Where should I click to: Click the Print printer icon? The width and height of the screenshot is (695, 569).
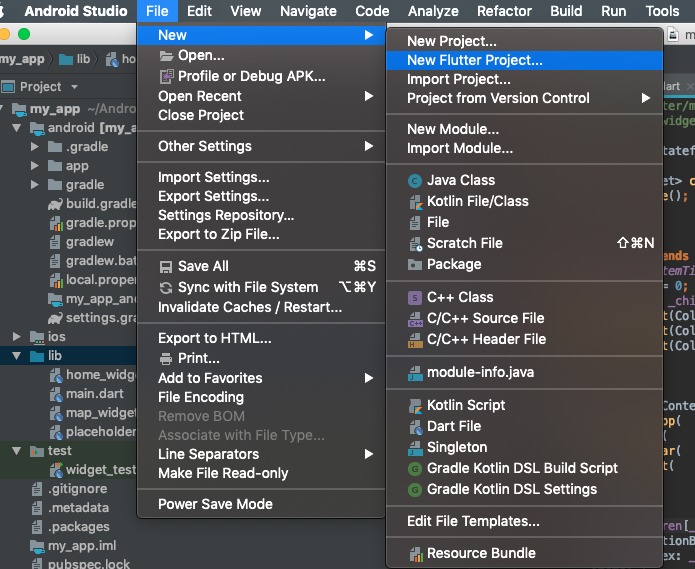(166, 359)
